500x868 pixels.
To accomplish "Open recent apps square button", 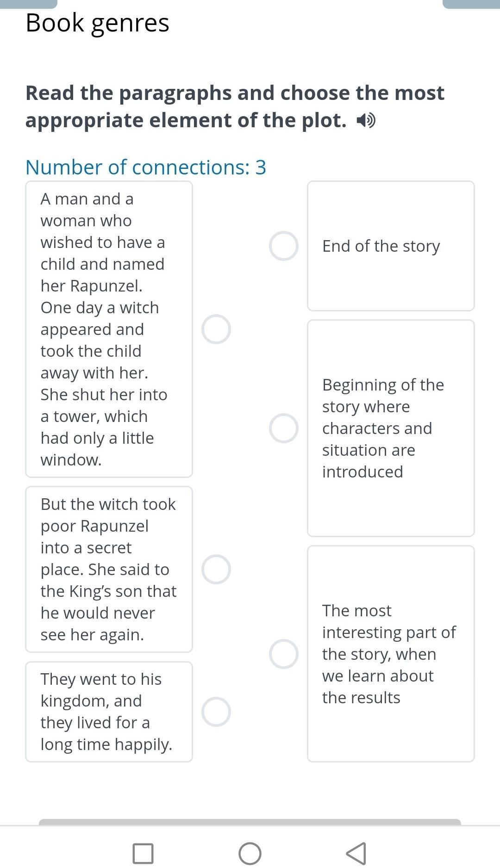I will pyautogui.click(x=143, y=853).
